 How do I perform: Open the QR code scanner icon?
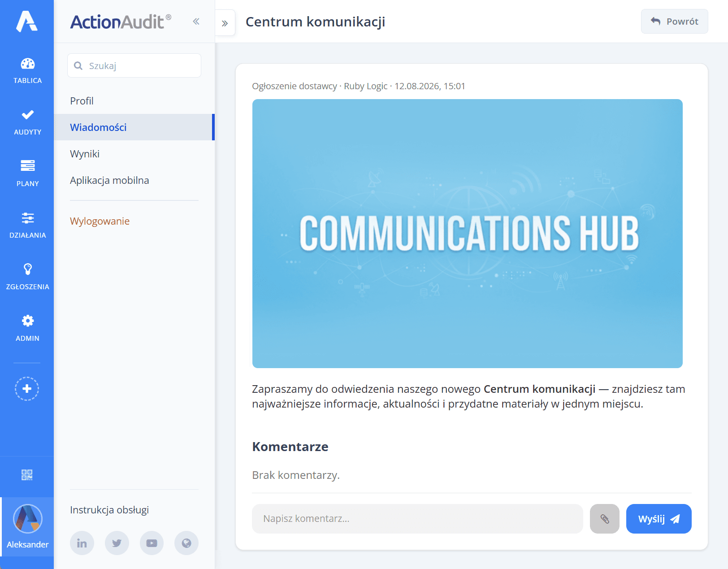click(x=27, y=475)
